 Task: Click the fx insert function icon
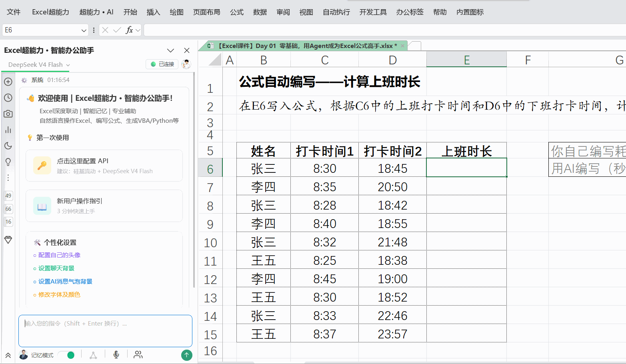click(x=129, y=30)
